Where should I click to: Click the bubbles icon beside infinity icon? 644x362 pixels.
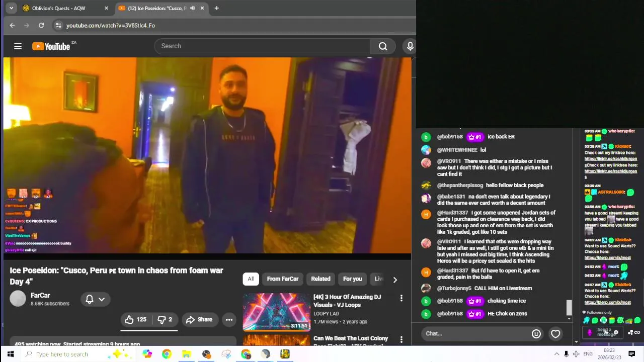click(x=630, y=332)
